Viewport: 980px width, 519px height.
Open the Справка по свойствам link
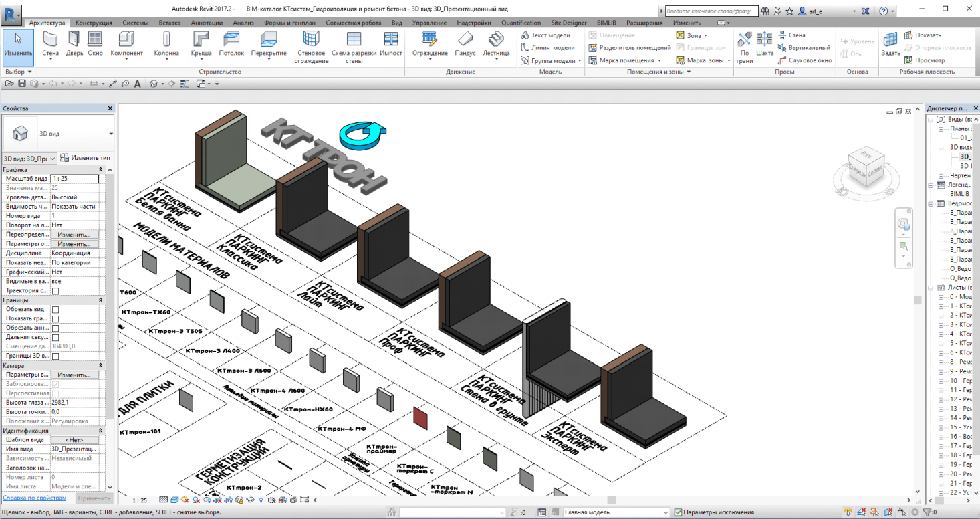pos(35,498)
